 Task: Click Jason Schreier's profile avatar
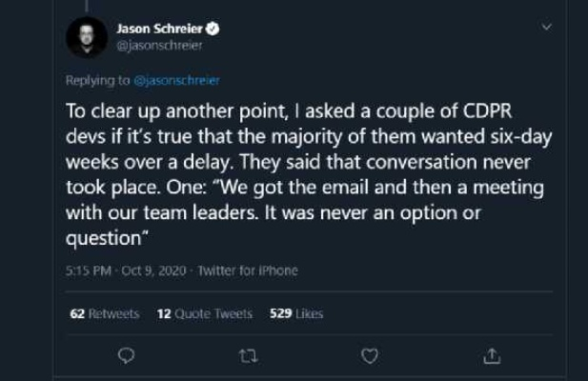click(x=86, y=36)
